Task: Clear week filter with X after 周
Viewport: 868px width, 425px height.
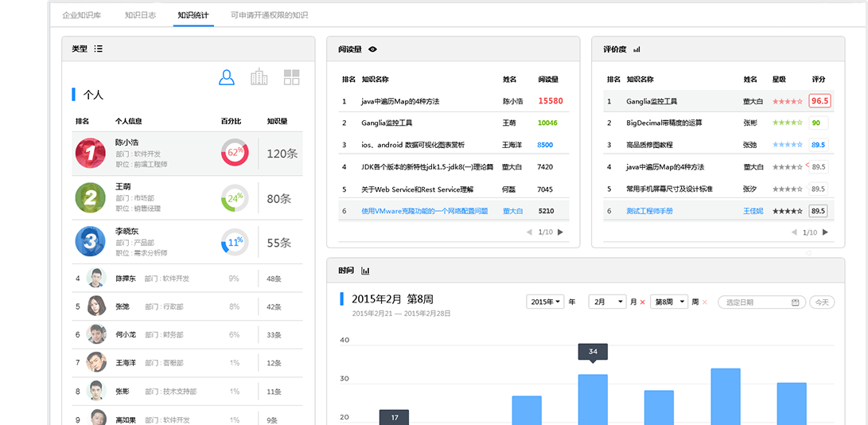Action: tap(705, 302)
